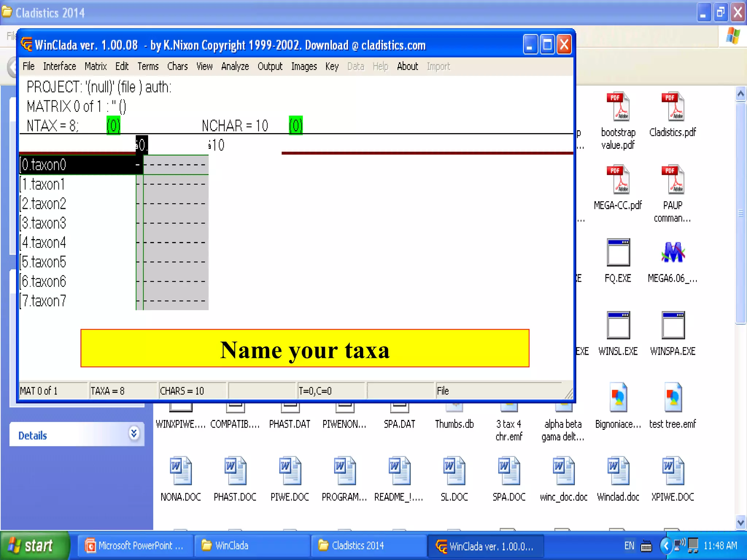Launch the WINSL.EXE program icon
This screenshot has height=560, width=747.
point(618,325)
